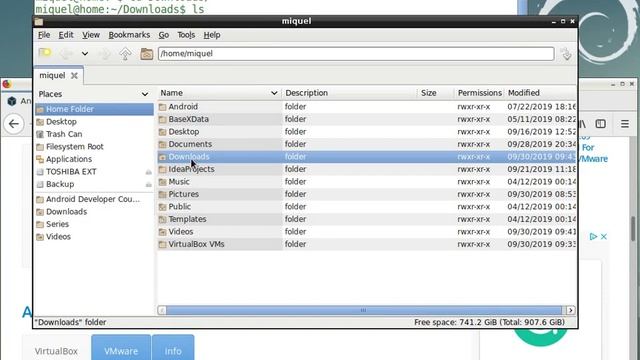Sort by the Description column header
This screenshot has width=640, height=360.
pos(349,93)
